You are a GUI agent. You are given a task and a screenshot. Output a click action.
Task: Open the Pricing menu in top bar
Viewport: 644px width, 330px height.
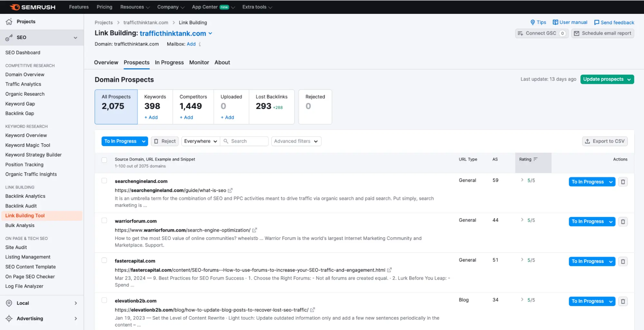point(104,7)
